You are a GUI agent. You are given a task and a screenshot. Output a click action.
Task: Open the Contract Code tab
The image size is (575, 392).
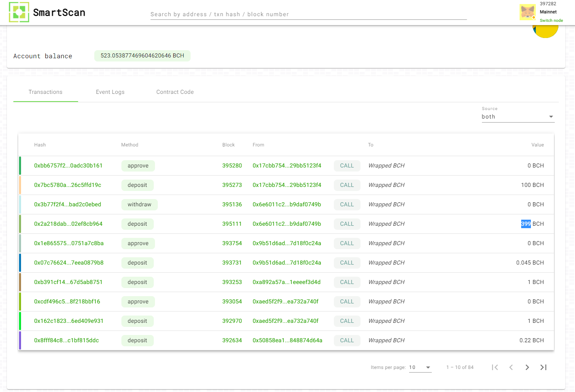coord(175,92)
